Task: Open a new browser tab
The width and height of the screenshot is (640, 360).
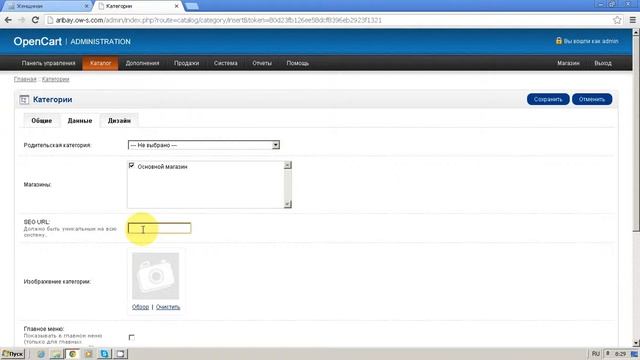Action: 191,6
